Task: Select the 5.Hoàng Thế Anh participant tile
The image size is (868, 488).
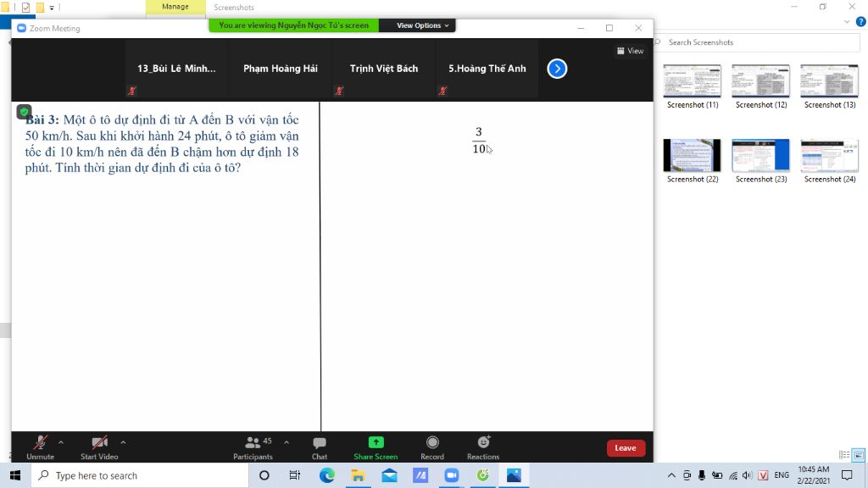Action: click(487, 69)
